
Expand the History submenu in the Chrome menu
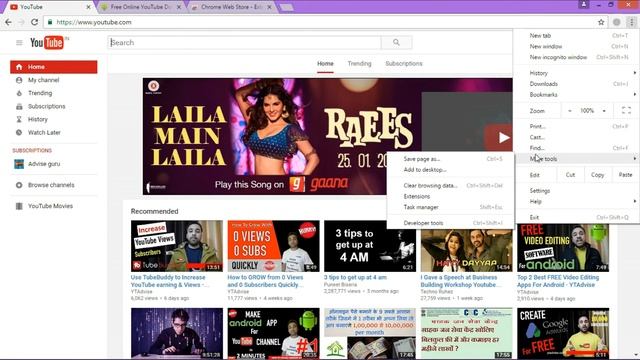coord(576,73)
